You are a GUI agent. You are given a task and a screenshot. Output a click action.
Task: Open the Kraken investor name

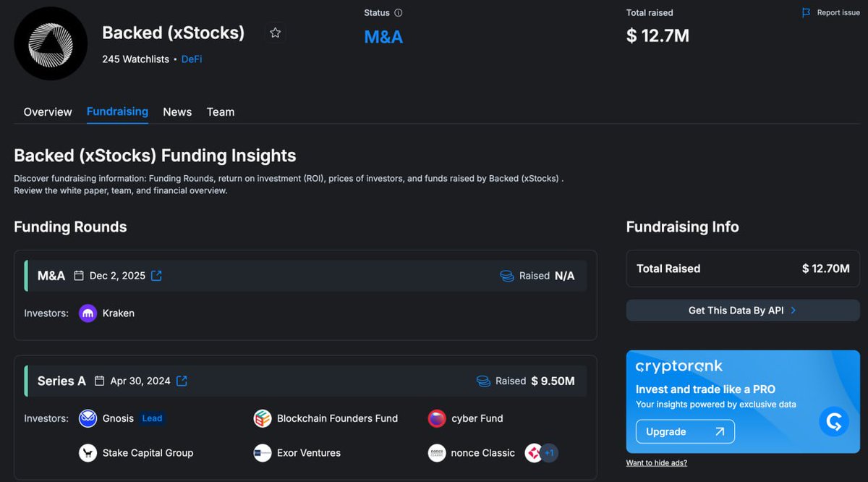point(119,313)
